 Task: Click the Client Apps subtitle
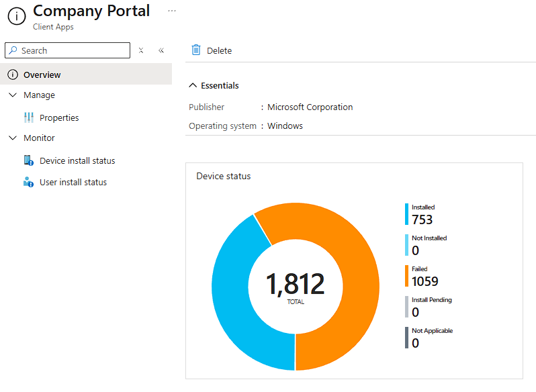tap(53, 27)
